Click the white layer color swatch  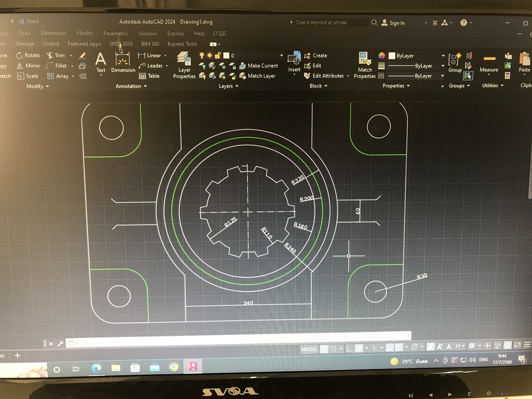[226, 55]
